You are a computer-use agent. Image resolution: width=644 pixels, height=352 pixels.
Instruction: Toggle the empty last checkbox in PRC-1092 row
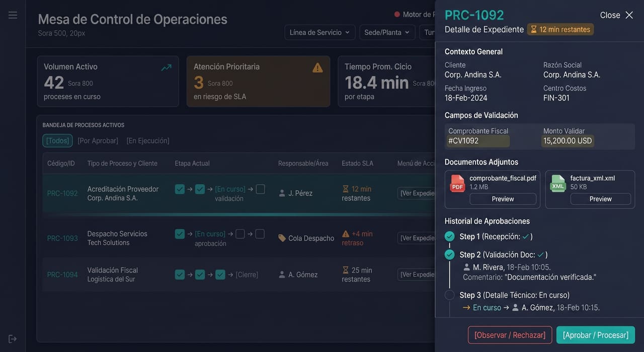[260, 189]
